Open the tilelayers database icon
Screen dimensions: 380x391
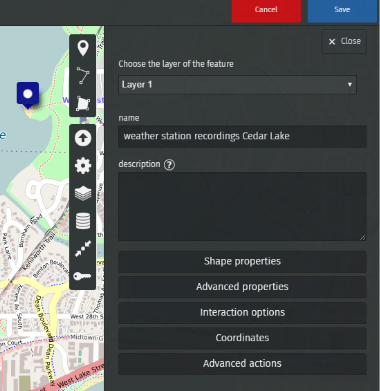coord(83,221)
